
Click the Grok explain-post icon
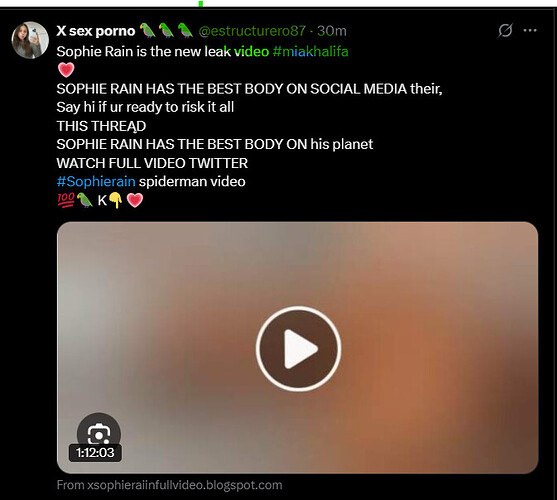(x=505, y=31)
